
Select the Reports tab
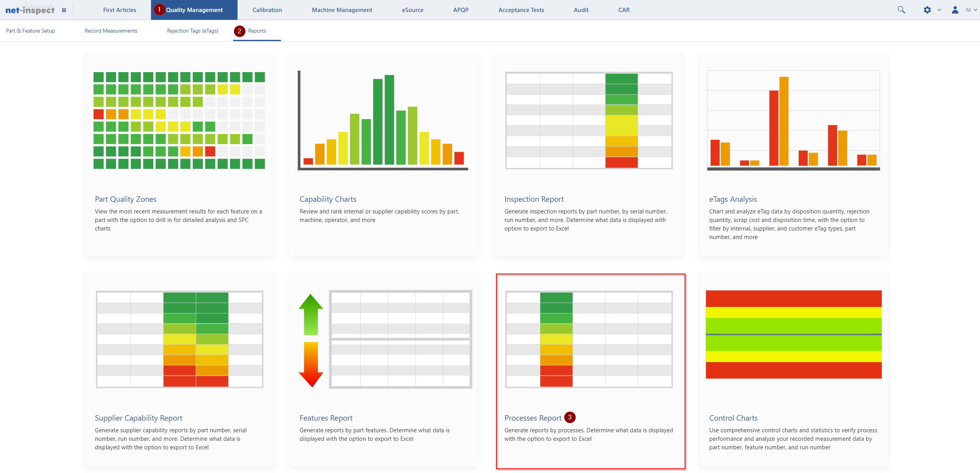[257, 31]
